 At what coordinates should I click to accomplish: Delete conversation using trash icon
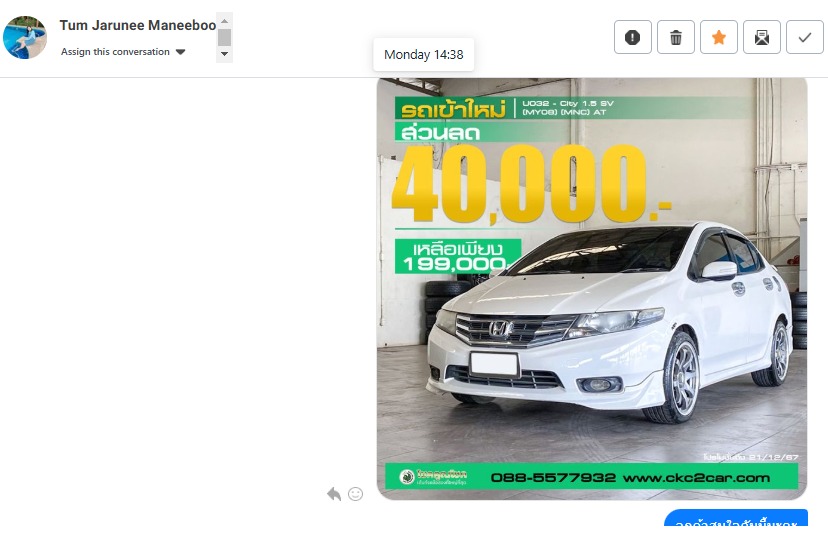[x=676, y=37]
